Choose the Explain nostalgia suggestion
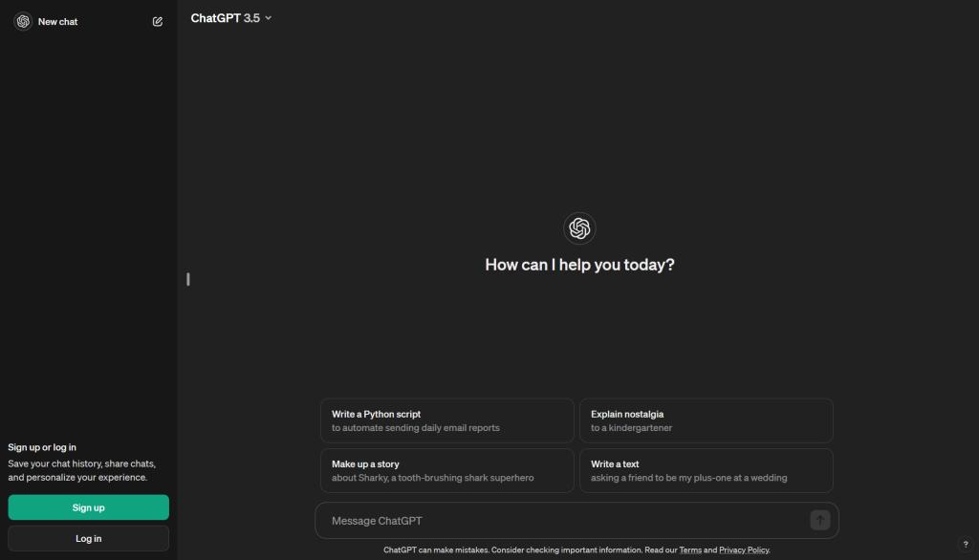 706,420
